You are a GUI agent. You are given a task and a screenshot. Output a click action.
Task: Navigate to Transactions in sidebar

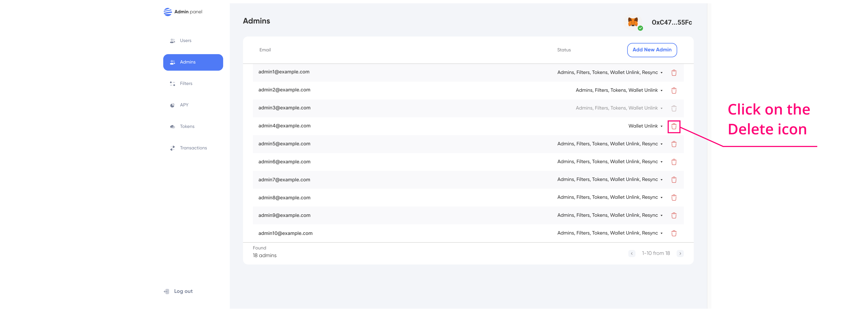193,148
